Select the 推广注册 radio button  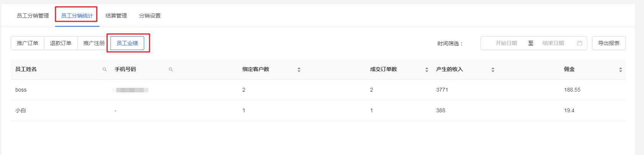click(94, 43)
